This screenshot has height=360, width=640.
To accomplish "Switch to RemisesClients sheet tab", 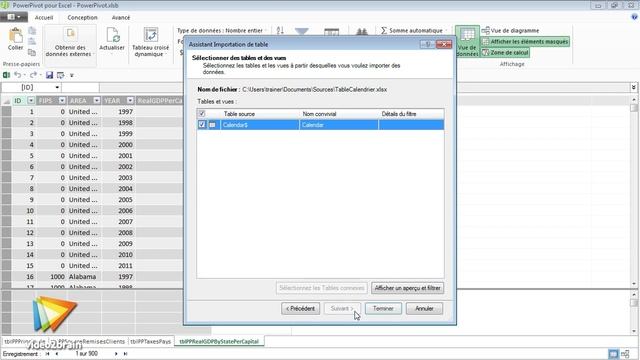I will tap(91, 341).
